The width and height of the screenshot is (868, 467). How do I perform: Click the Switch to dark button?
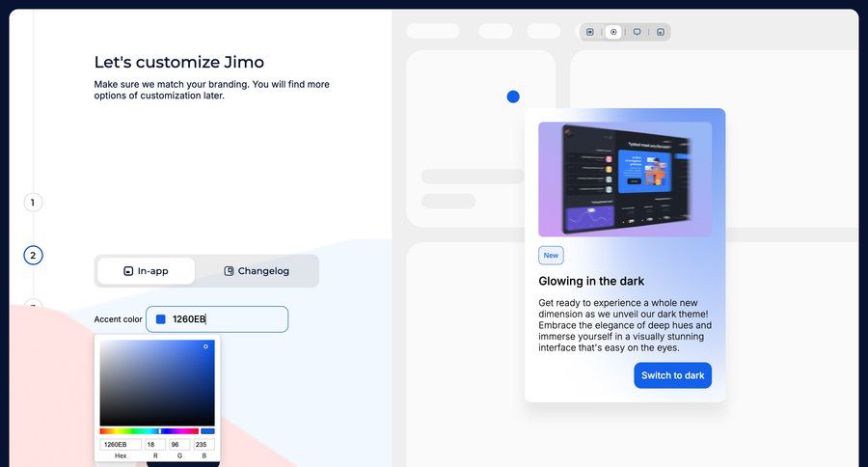pyautogui.click(x=672, y=375)
